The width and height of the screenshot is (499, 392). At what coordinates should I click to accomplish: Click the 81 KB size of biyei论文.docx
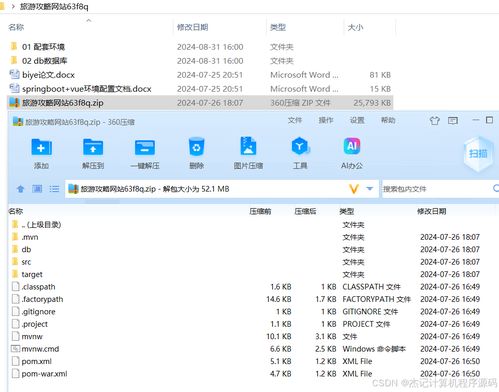(x=380, y=75)
